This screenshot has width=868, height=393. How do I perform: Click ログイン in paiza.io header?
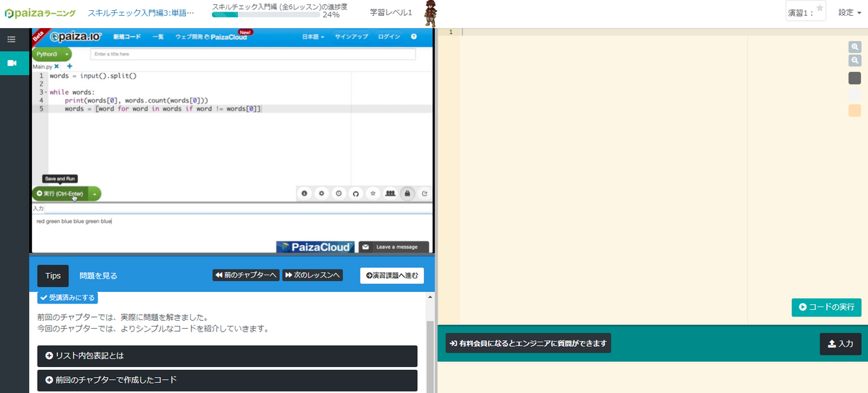[388, 36]
